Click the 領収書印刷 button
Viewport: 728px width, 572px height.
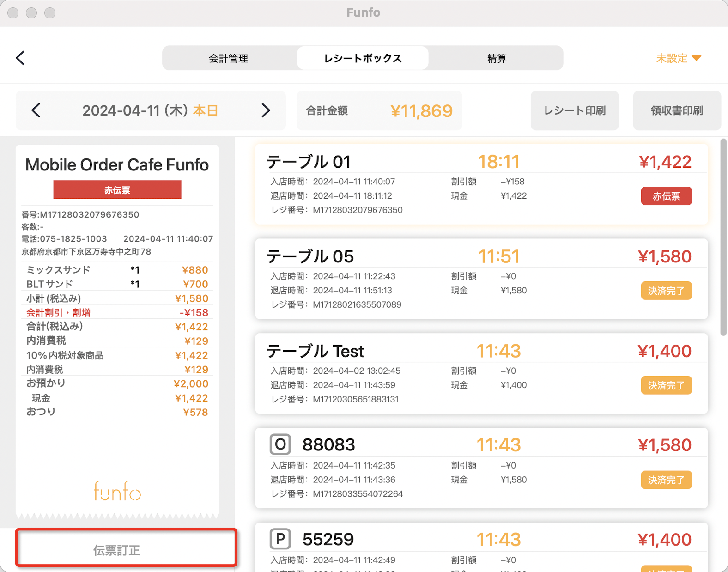(677, 110)
